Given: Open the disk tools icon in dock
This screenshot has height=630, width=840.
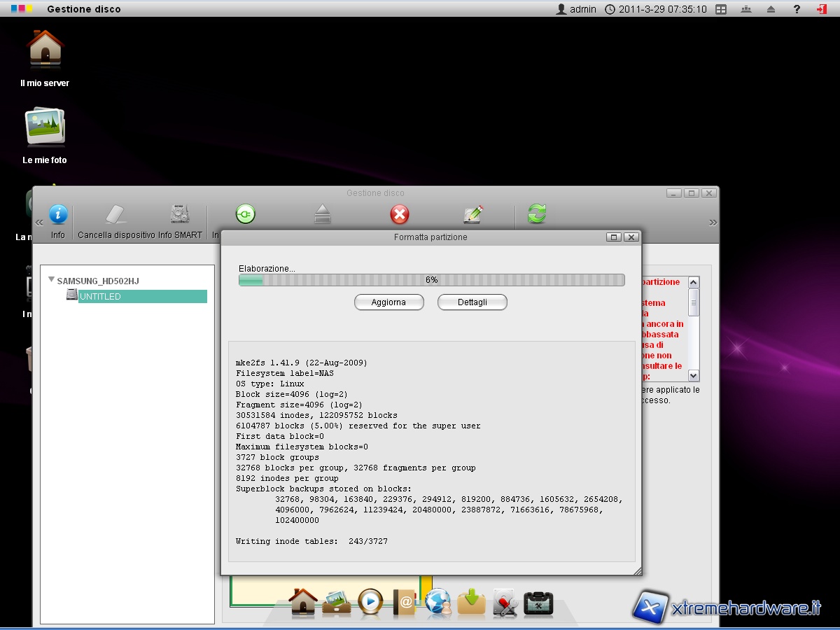Looking at the screenshot, I should pos(505,602).
